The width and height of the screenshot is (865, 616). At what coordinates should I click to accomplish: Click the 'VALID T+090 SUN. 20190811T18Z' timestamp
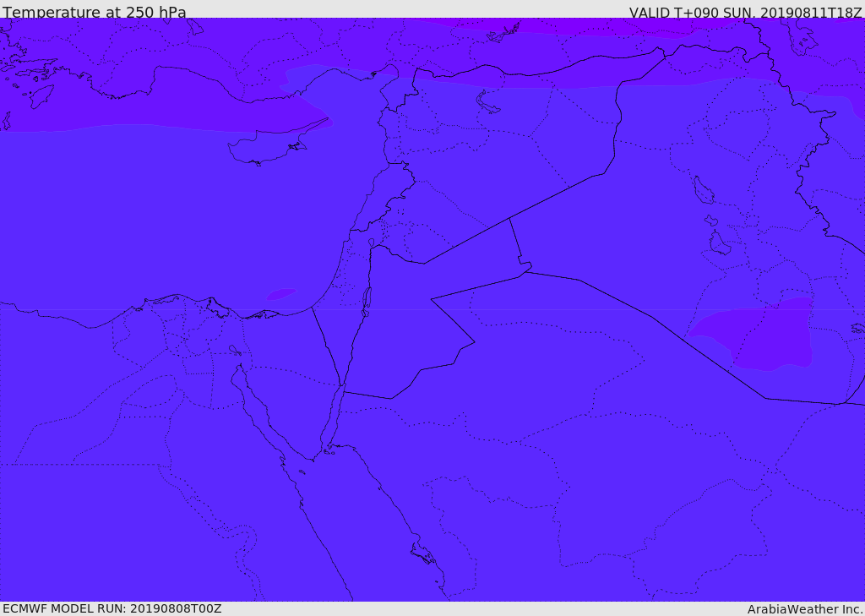click(745, 12)
